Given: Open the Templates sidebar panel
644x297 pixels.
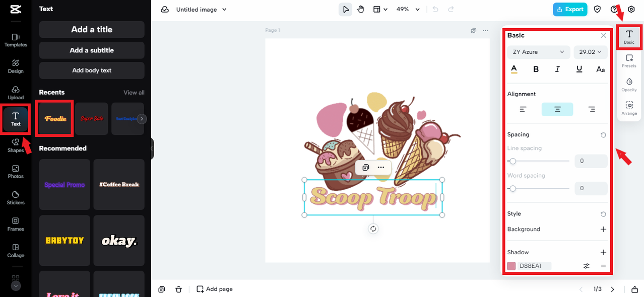Looking at the screenshot, I should (16, 40).
